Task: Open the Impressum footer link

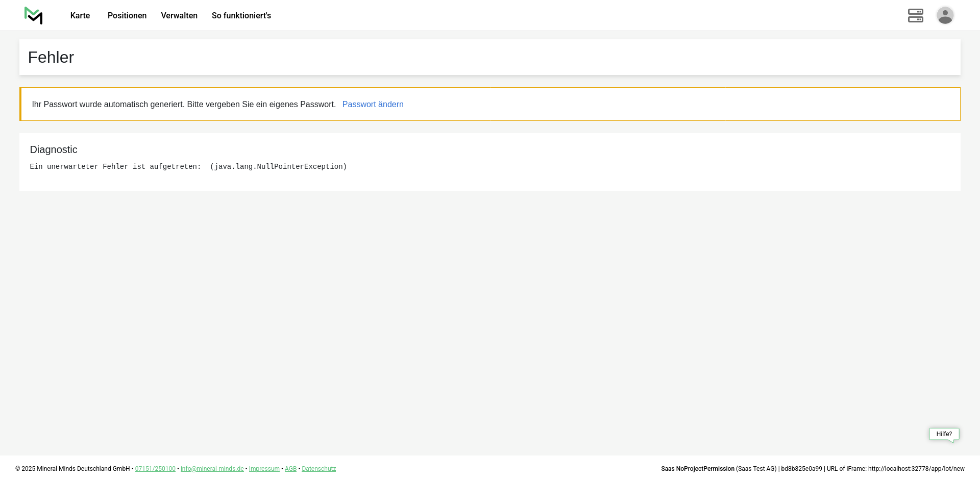Action: click(x=264, y=469)
